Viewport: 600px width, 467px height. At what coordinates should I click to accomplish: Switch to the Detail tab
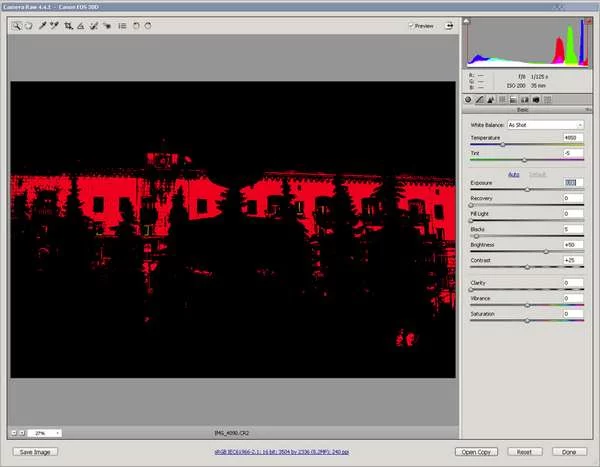point(491,100)
